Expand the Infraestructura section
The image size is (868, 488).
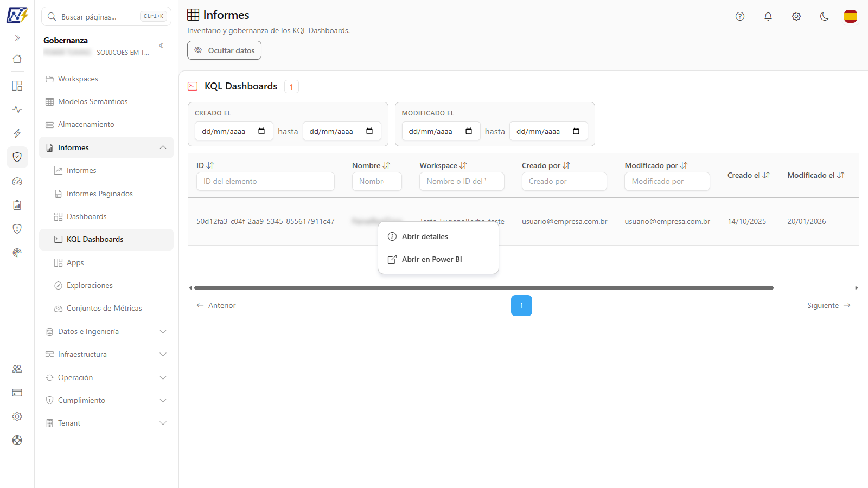(x=106, y=354)
